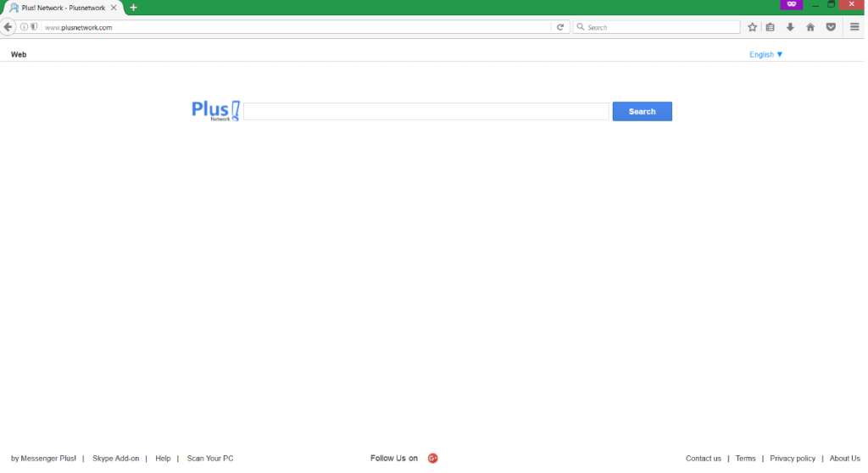
Task: Reload the page with refresh icon
Action: tap(560, 27)
